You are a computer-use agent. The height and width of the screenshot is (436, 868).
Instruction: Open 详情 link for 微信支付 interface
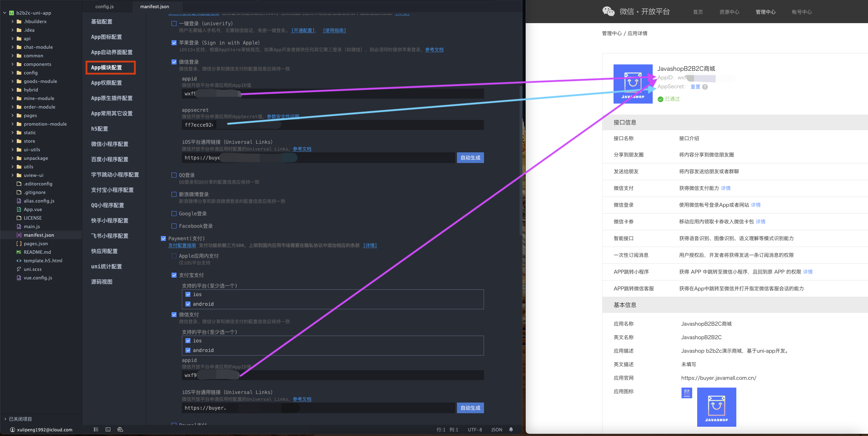tap(726, 188)
